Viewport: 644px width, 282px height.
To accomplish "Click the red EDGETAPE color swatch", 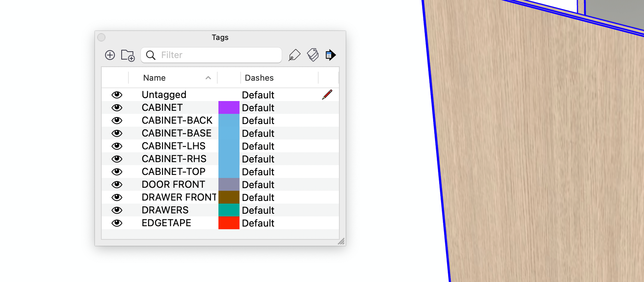I will pyautogui.click(x=229, y=223).
